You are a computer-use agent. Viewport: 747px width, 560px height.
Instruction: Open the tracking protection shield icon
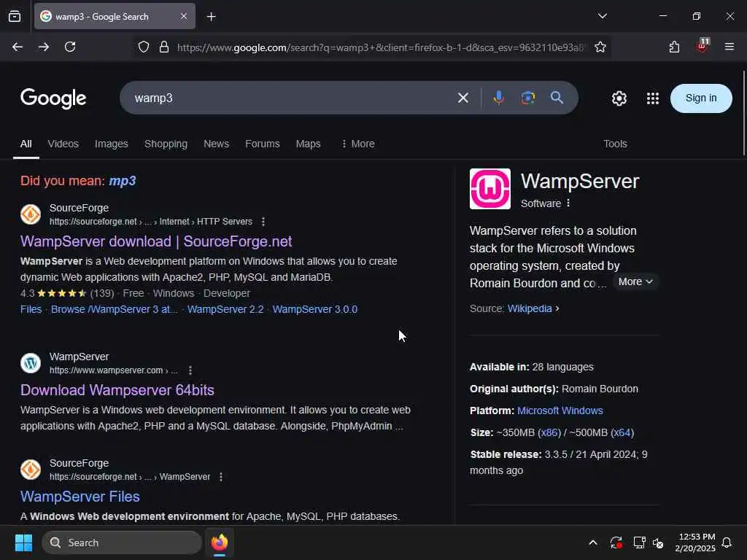(x=144, y=47)
